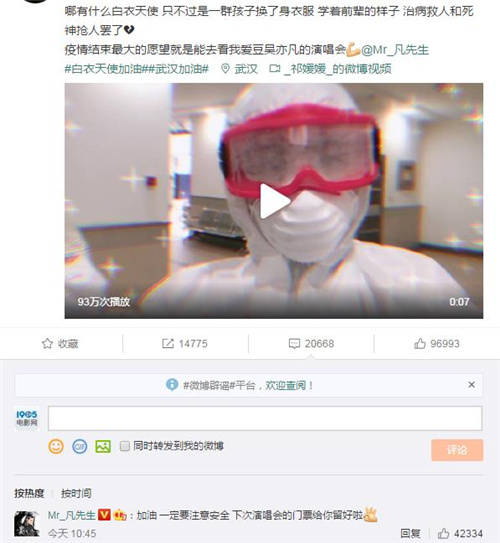This screenshot has width=500, height=543.
Task: Dismiss the 微博辟谣 notice banner
Action: pyautogui.click(x=471, y=385)
